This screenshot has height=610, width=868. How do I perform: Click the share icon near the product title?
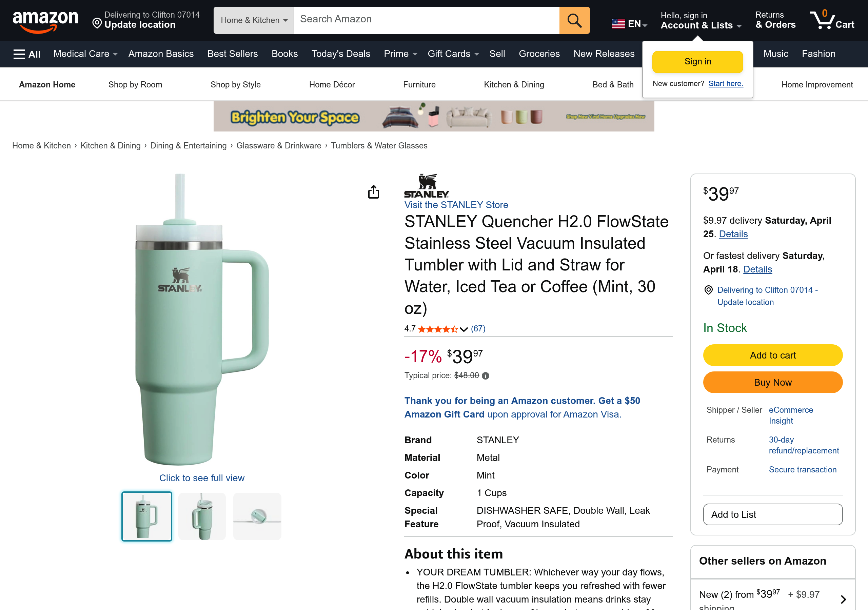coord(374,192)
